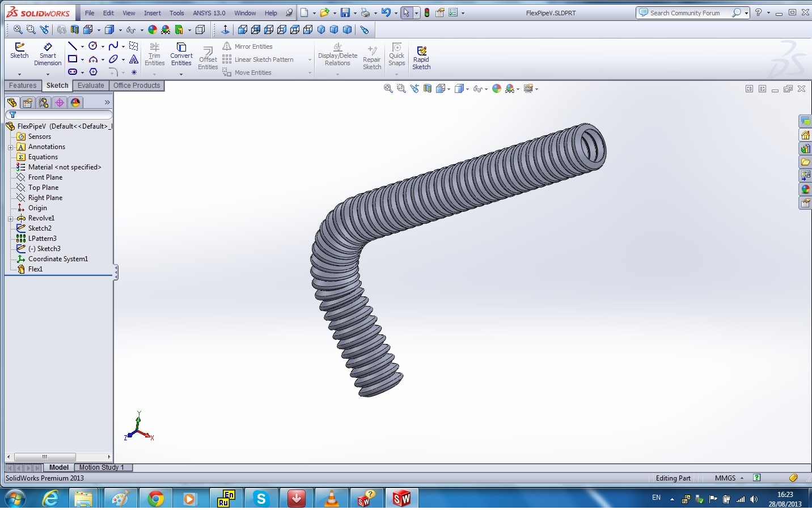
Task: Open the Sketch button dropdown arrow
Action: tap(19, 74)
